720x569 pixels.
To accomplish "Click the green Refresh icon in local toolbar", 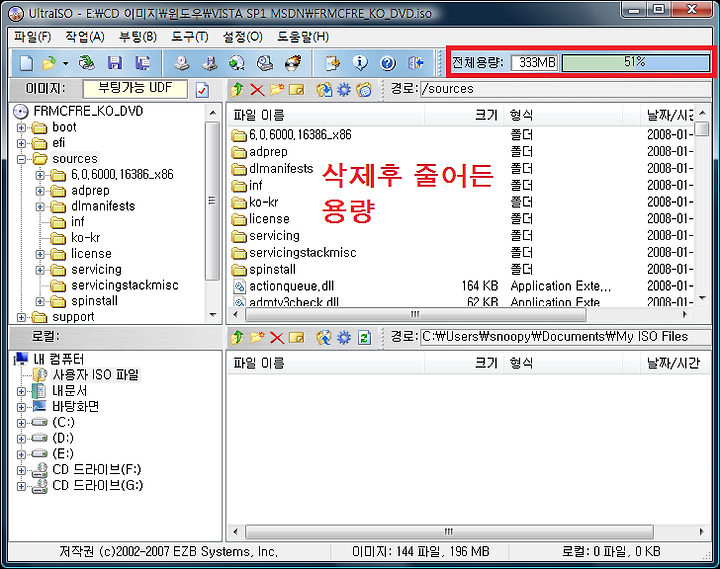I will point(364,338).
